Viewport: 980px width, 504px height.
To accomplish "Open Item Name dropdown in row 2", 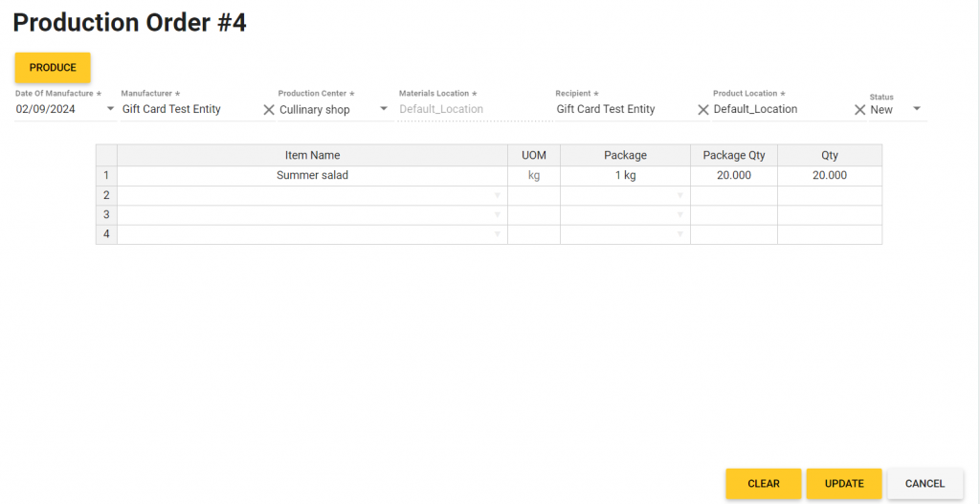I will point(497,196).
